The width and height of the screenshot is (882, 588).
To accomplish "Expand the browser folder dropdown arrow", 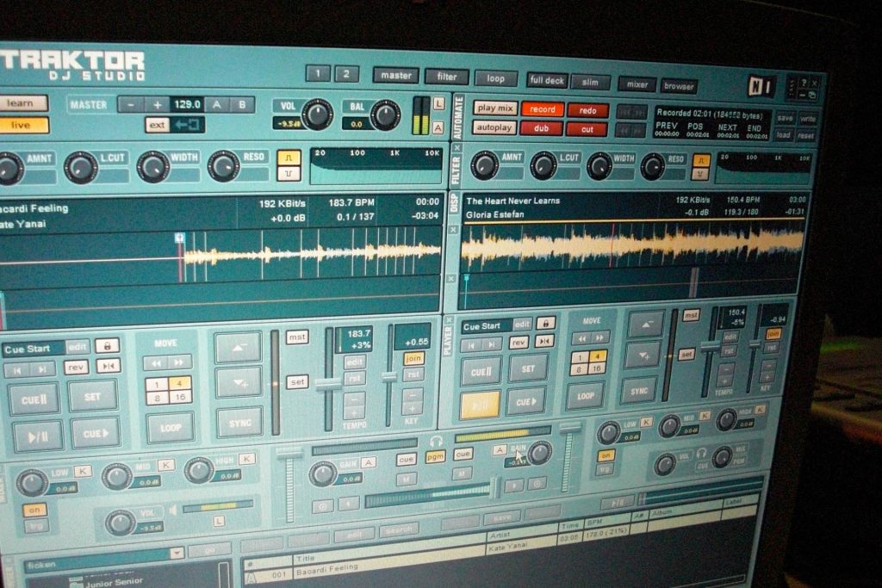I will tap(177, 553).
